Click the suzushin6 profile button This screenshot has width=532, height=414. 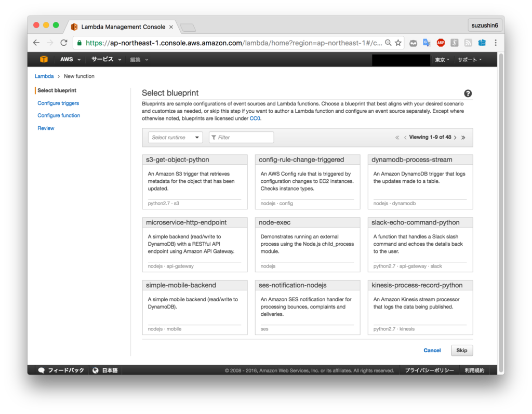click(x=485, y=25)
